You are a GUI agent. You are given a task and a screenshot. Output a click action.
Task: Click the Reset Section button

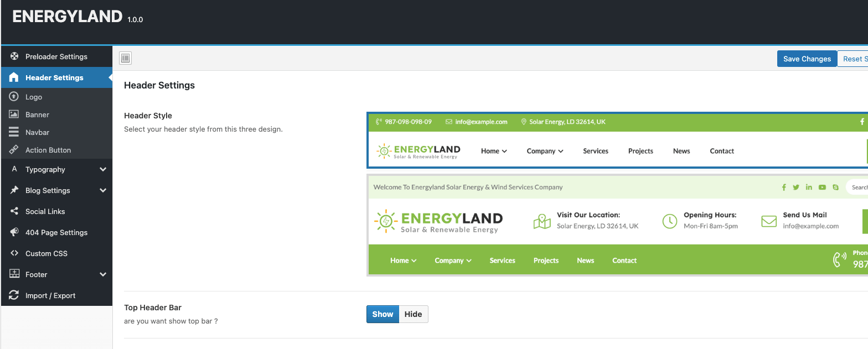click(853, 59)
